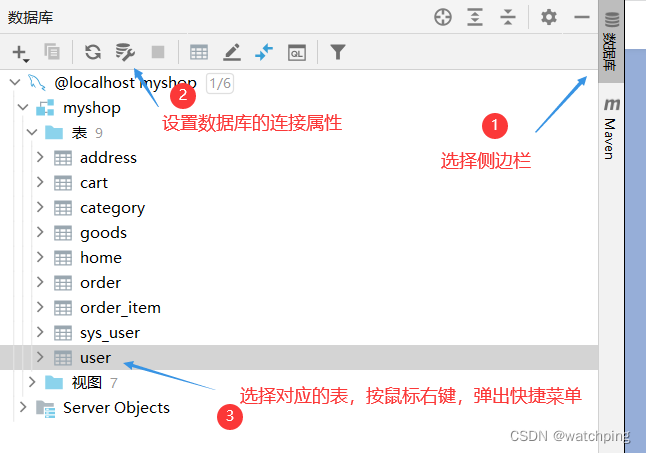Viewport: 646px width, 453px height.
Task: Select the user table row
Action: point(299,357)
